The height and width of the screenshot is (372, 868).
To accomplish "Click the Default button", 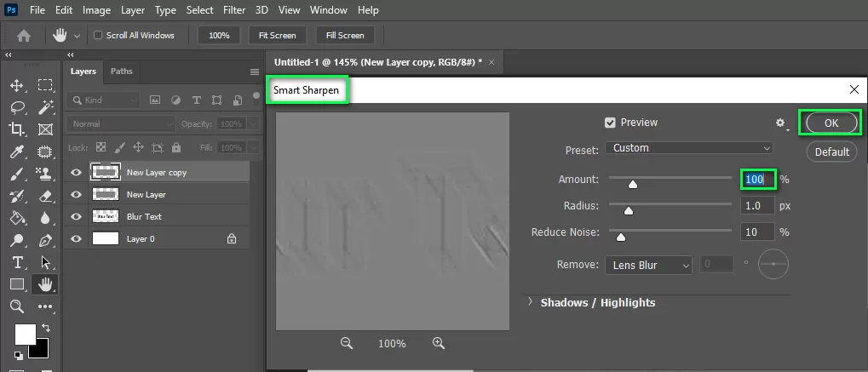I will 831,152.
